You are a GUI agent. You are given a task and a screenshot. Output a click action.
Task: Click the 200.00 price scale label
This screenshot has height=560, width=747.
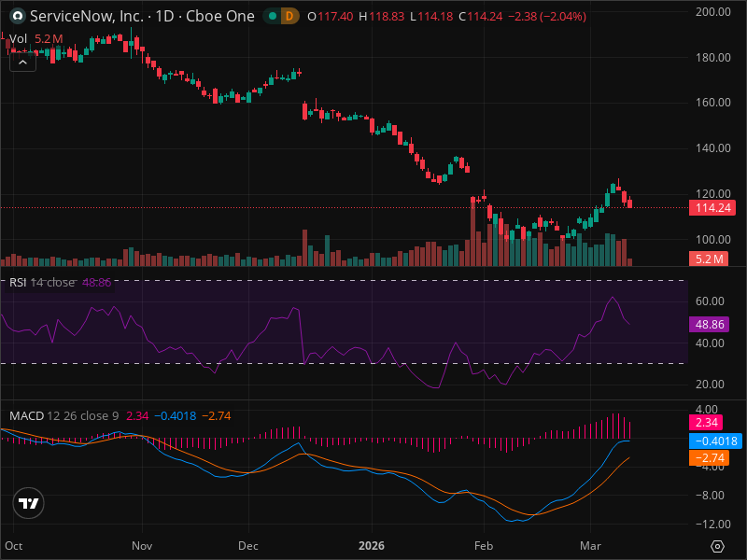[x=712, y=12]
